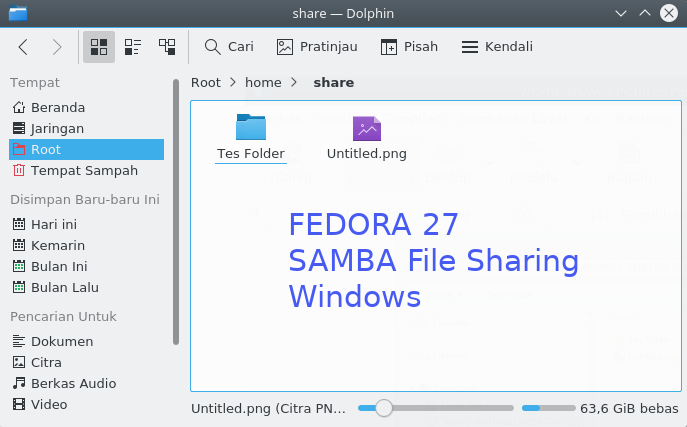Close the Dolphin window
The image size is (687, 427).
669,14
